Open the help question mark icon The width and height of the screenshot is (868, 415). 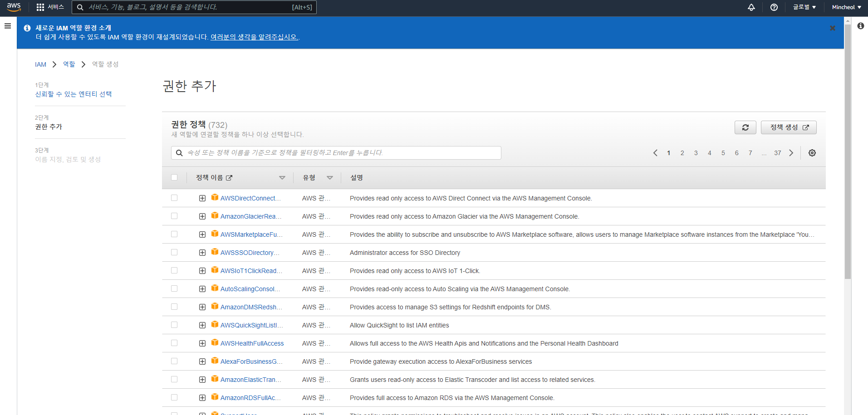(x=774, y=7)
